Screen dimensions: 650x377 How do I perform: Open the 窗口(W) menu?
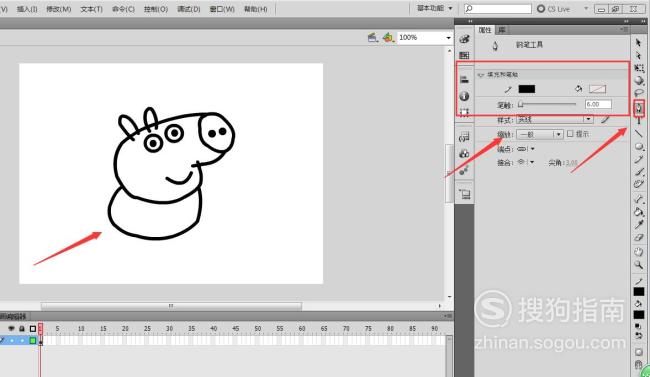(x=222, y=9)
